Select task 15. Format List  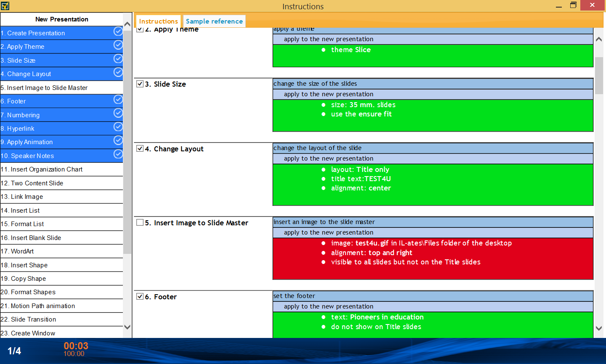pyautogui.click(x=61, y=224)
